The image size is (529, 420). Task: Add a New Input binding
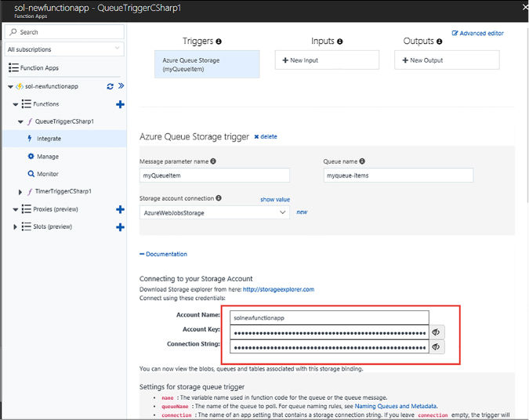pos(327,60)
